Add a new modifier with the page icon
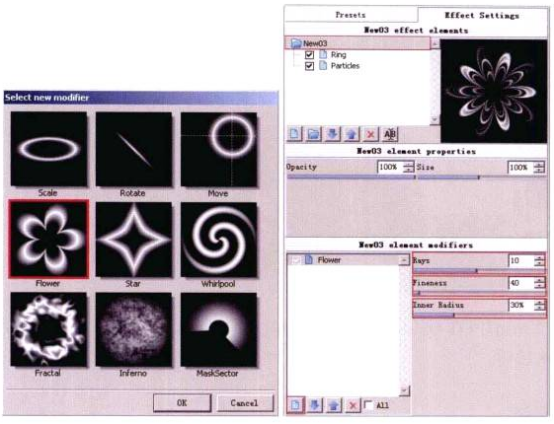Screen dimensions: 554x424 click(x=295, y=405)
